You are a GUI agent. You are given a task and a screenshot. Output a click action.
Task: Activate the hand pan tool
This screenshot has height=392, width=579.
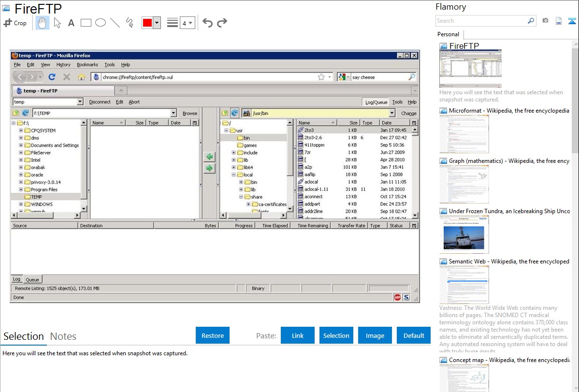(42, 23)
